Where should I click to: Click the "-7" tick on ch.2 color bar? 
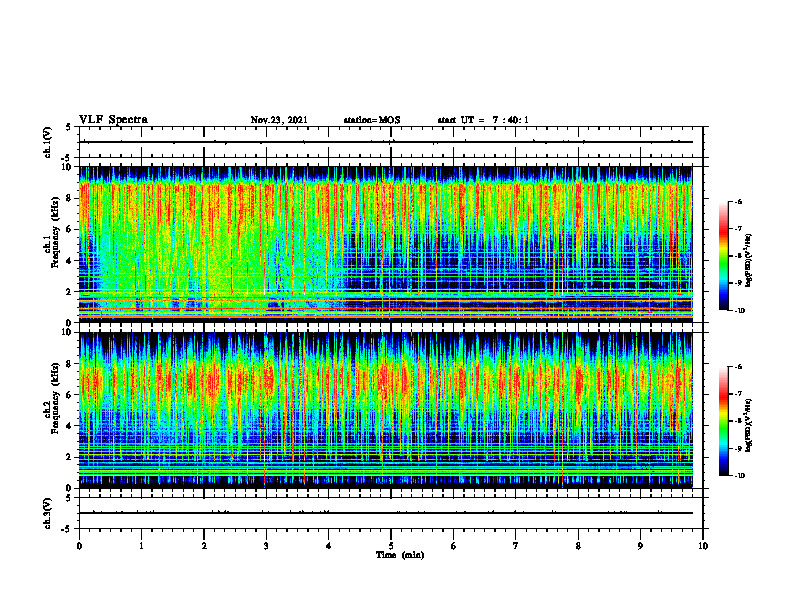[x=738, y=394]
